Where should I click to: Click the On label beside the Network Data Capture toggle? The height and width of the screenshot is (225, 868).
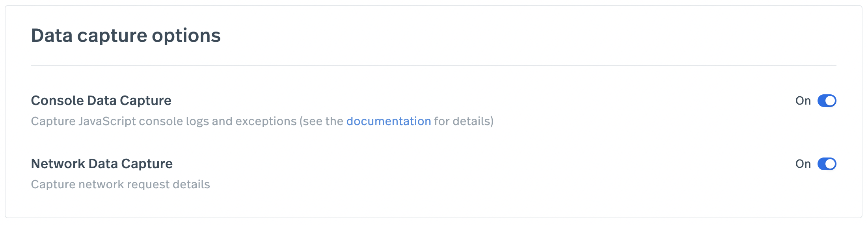(x=803, y=164)
